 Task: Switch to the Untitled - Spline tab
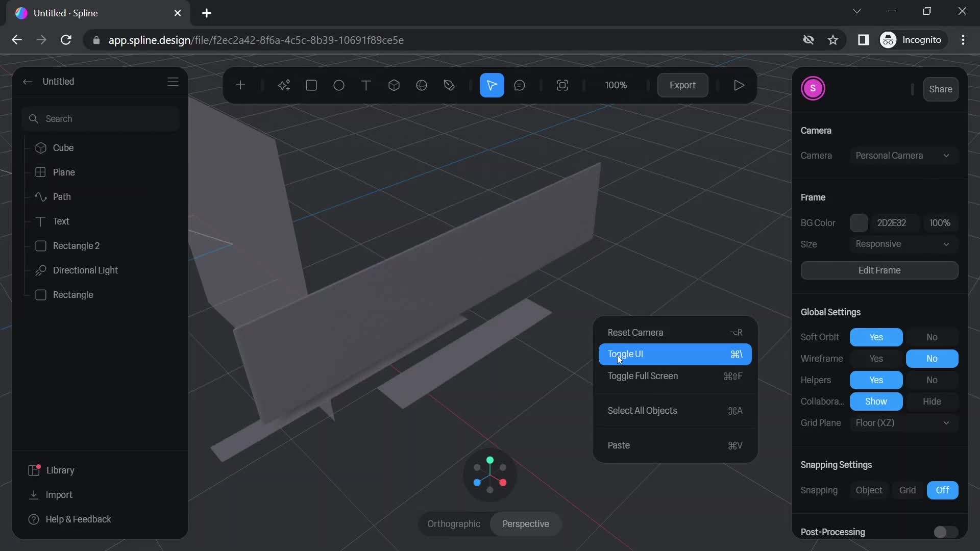(97, 13)
